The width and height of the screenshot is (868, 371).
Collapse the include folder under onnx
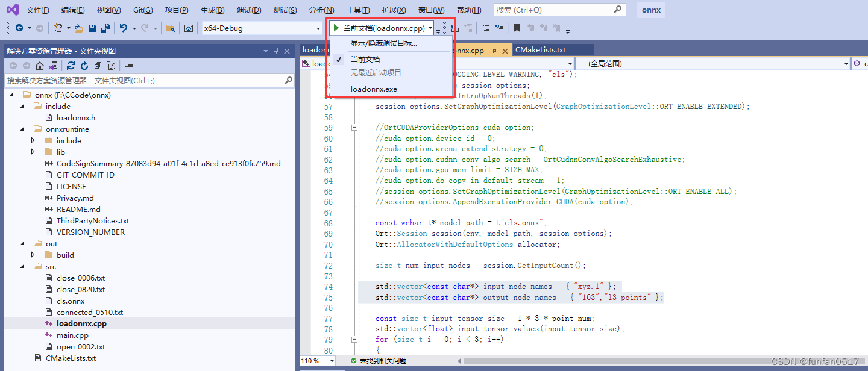23,106
